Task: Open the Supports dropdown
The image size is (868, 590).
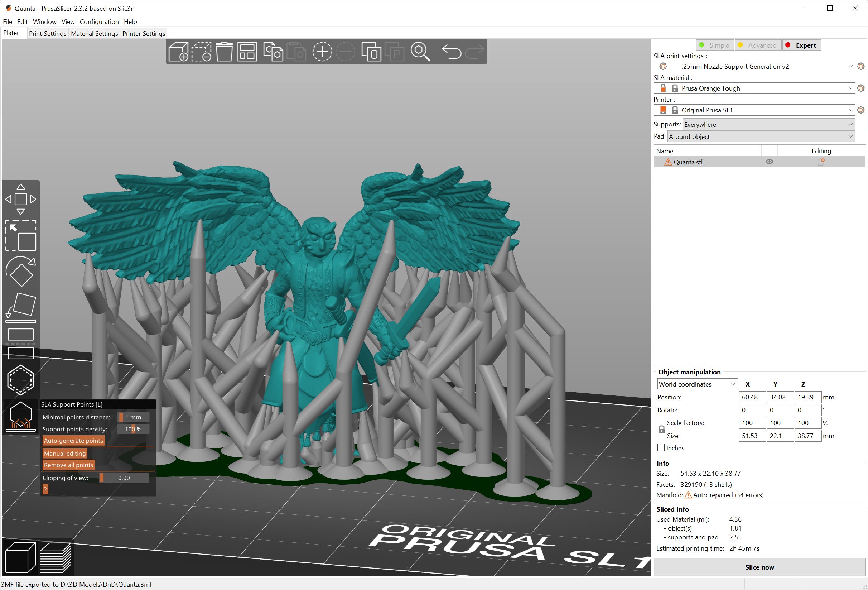Action: pos(769,124)
